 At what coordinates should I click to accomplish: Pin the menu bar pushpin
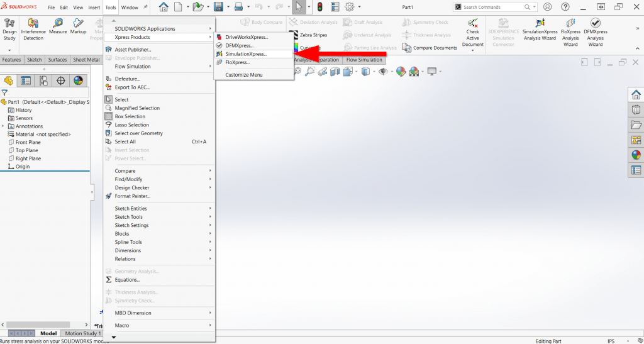(x=145, y=8)
